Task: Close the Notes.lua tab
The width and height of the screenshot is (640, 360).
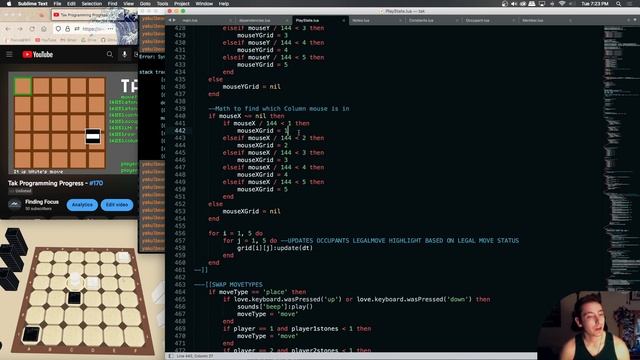Action: point(400,20)
